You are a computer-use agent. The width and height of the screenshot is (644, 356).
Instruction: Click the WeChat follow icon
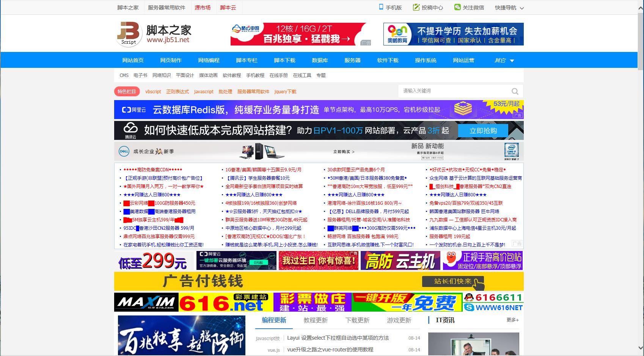[457, 7]
